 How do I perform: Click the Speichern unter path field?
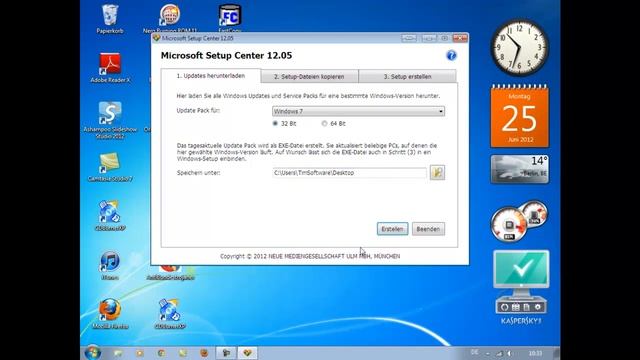pyautogui.click(x=349, y=173)
